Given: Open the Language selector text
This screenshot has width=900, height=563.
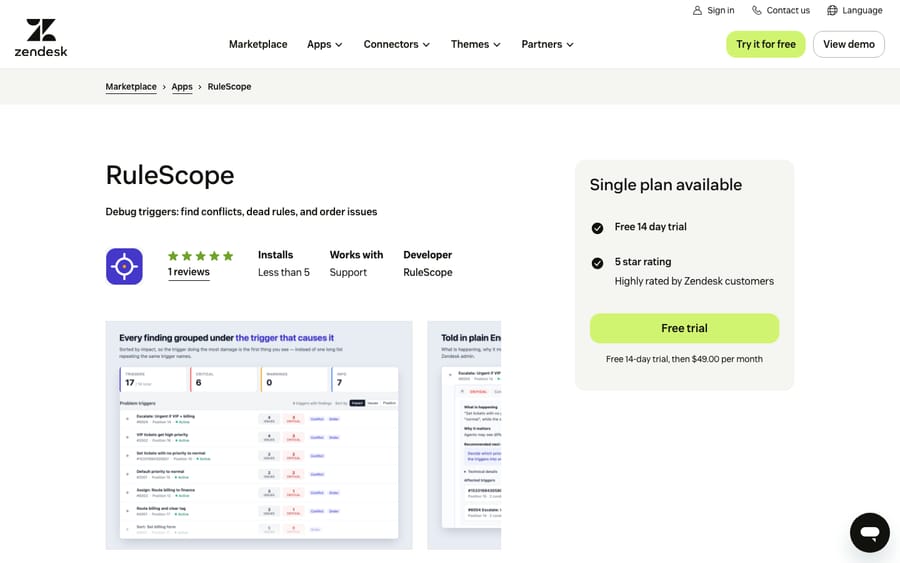Looking at the screenshot, I should [862, 10].
